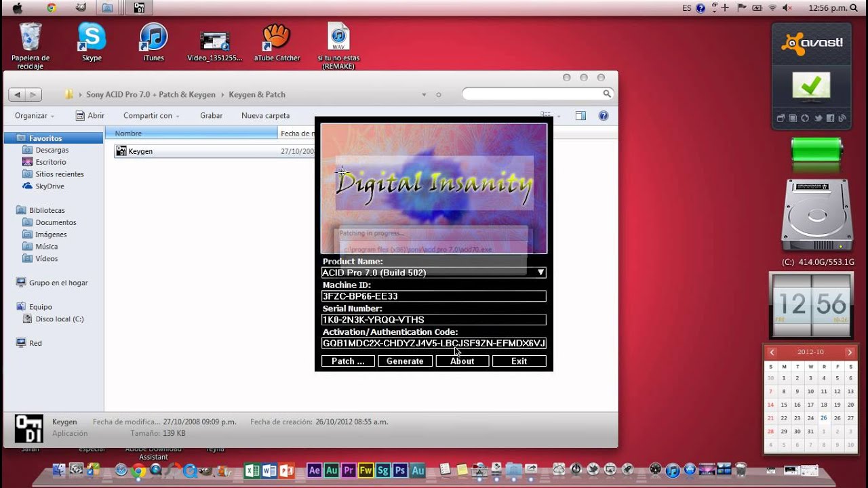Select the si tu no estas WAV file
Image resolution: width=868 pixels, height=488 pixels.
[338, 46]
